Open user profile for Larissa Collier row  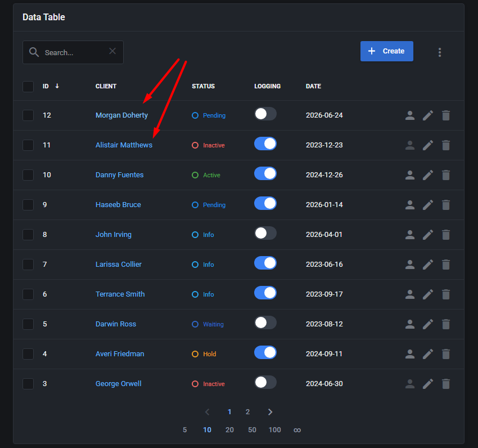(410, 265)
